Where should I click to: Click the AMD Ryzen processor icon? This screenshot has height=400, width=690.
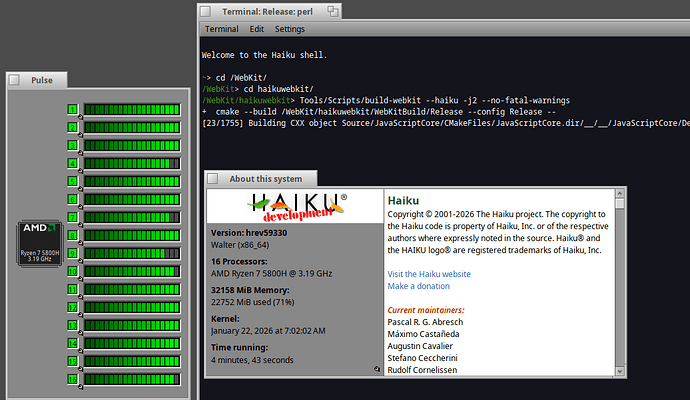[39, 244]
